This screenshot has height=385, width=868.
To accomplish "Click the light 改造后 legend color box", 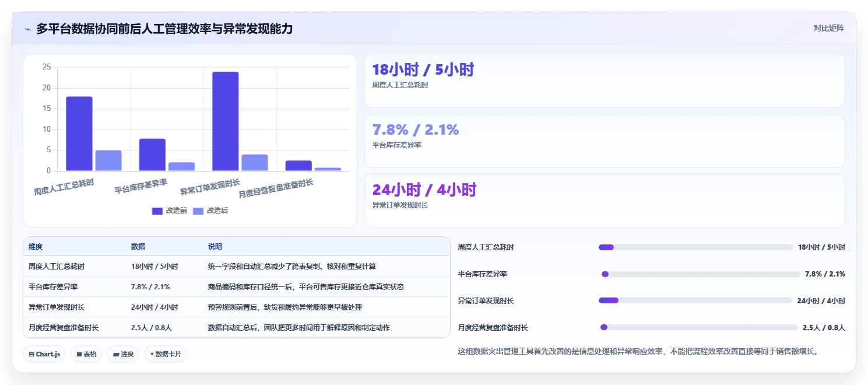I will (198, 211).
